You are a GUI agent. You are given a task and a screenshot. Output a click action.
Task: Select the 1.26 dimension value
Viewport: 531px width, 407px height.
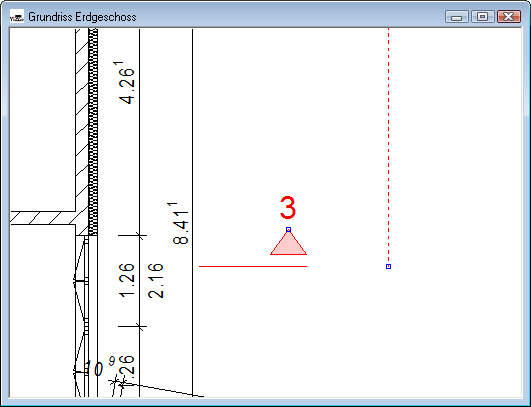pyautogui.click(x=127, y=281)
